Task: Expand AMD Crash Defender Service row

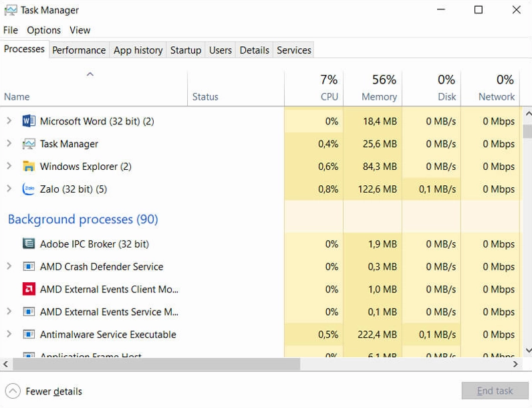Action: coord(9,266)
